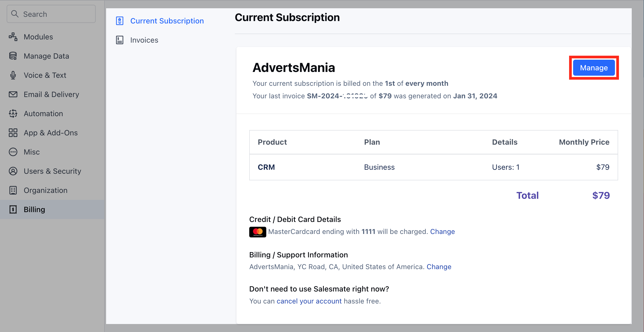Viewport: 644px width, 332px height.
Task: Click the AdvertsMania account heading
Action: pos(294,68)
